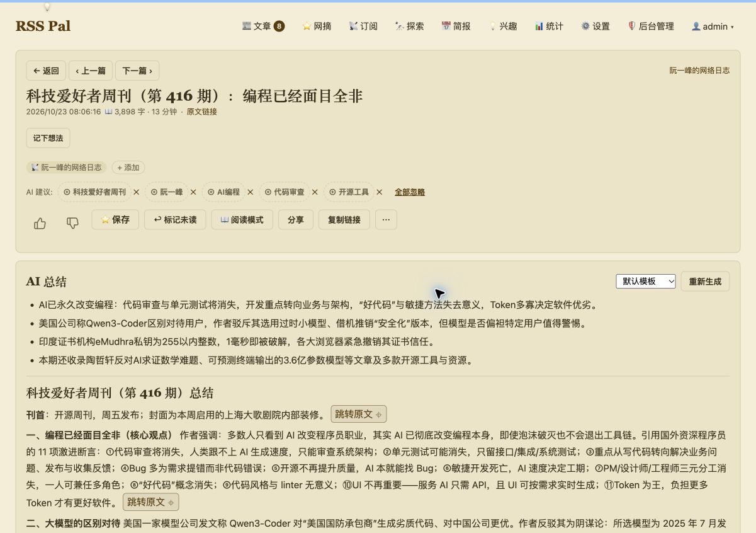Open the 原文链接 original link
This screenshot has height=533, width=756.
click(x=201, y=112)
